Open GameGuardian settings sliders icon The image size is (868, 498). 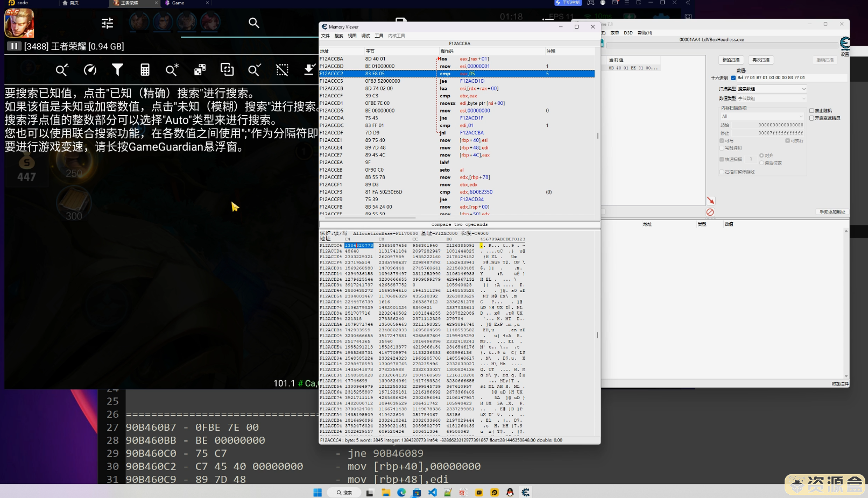tap(107, 23)
